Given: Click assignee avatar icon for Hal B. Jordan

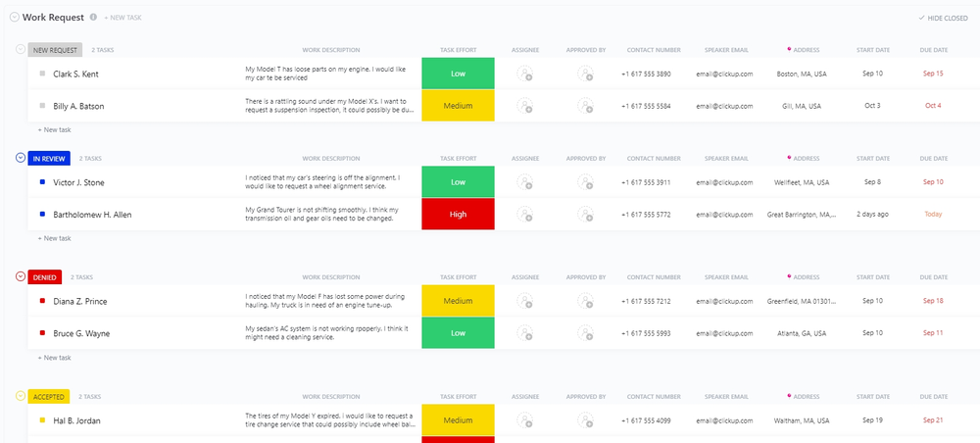Looking at the screenshot, I should coord(525,420).
